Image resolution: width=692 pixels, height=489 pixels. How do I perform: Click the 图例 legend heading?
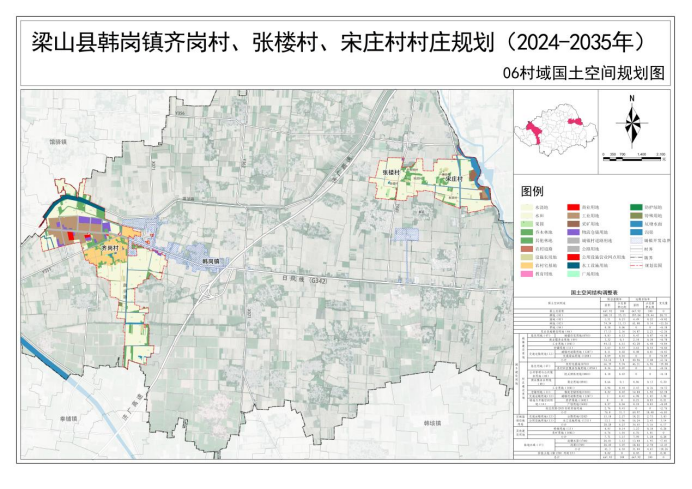(x=533, y=190)
